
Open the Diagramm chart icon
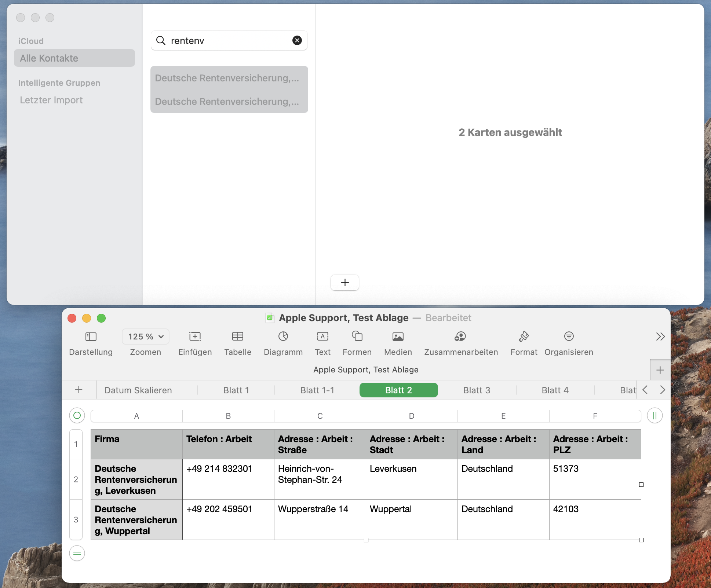[283, 337]
